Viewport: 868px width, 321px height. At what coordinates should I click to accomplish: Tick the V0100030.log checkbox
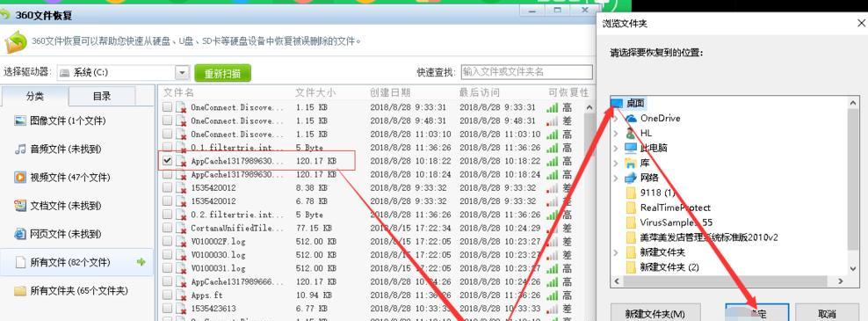tap(167, 255)
